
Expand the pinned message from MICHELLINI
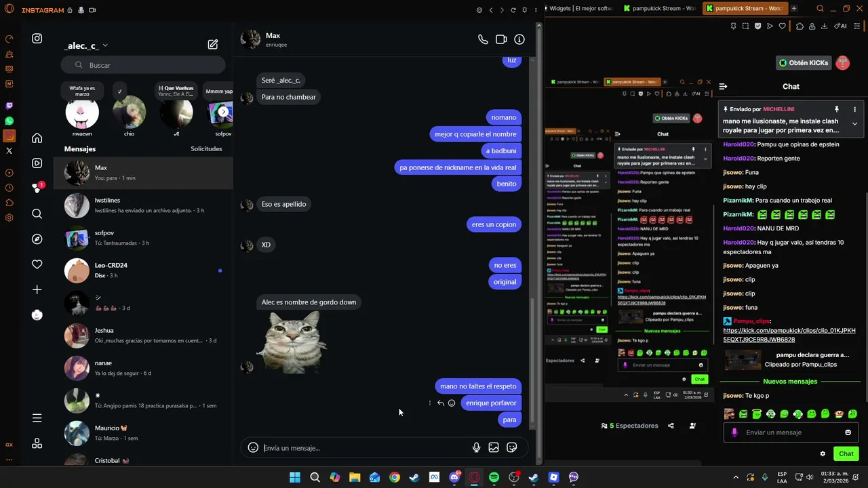(x=854, y=124)
